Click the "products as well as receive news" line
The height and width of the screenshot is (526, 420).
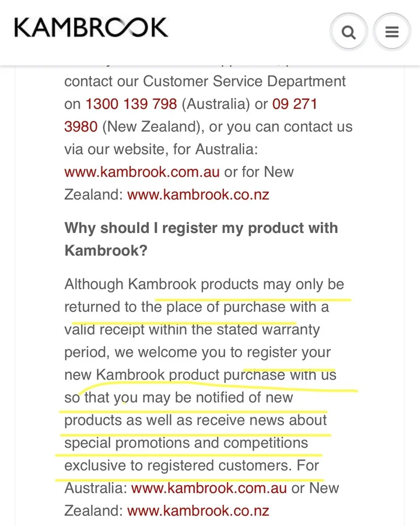click(x=195, y=420)
